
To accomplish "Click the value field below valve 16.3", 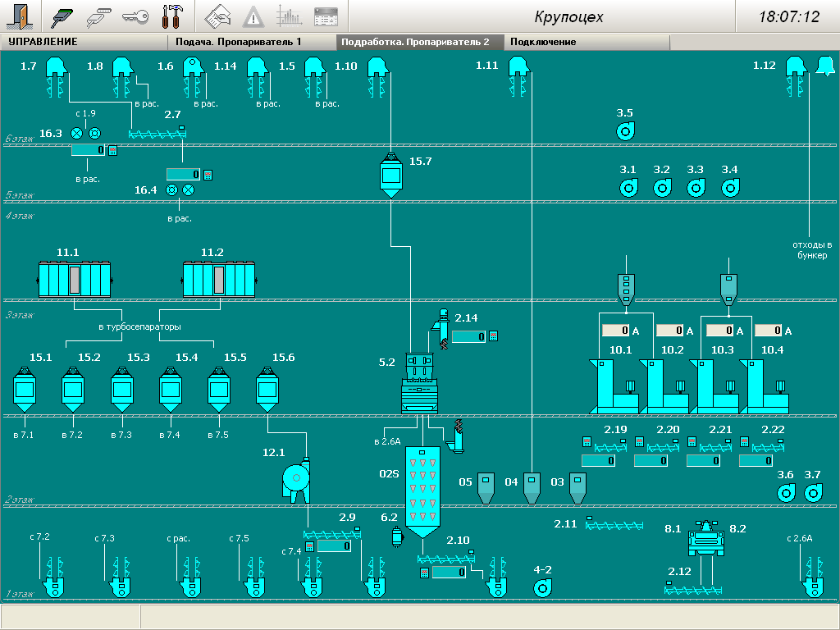I will coord(88,150).
